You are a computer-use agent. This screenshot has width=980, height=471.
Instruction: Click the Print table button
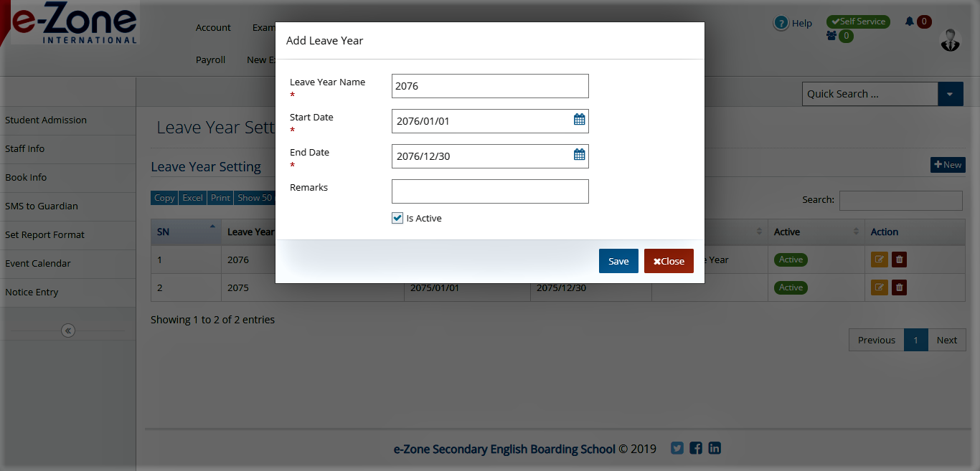coord(220,198)
